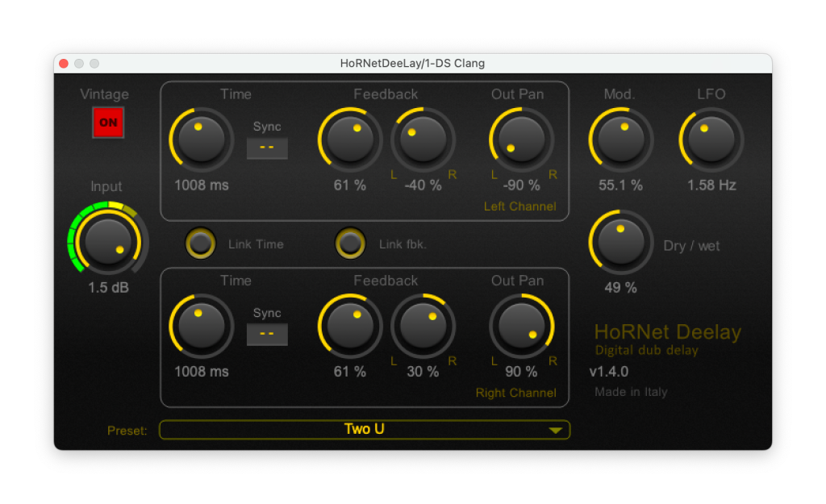Enable the Link Time toggle

click(x=200, y=244)
